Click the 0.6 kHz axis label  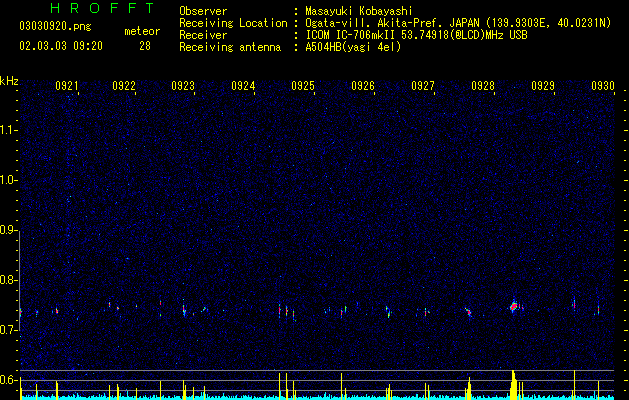(x=9, y=380)
